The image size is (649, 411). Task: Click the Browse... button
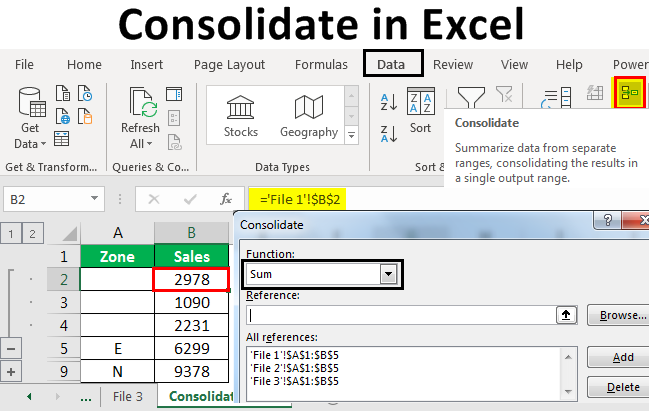[x=618, y=315]
